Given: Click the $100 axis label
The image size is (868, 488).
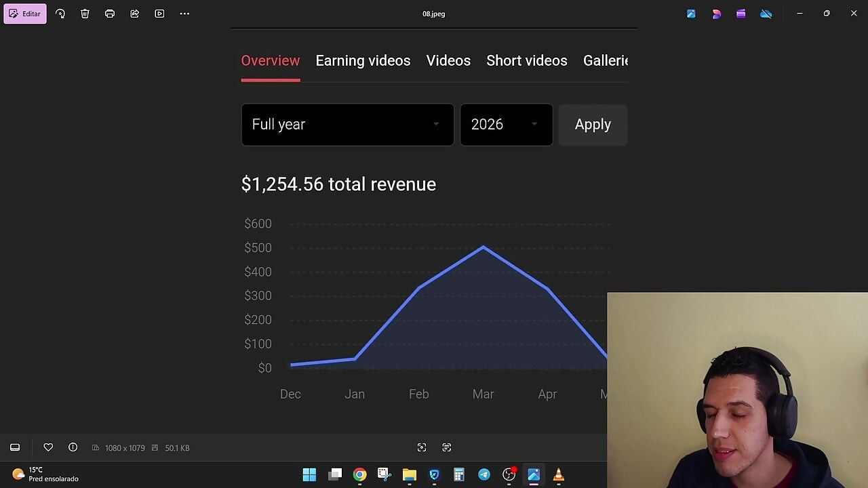Looking at the screenshot, I should click(x=258, y=344).
